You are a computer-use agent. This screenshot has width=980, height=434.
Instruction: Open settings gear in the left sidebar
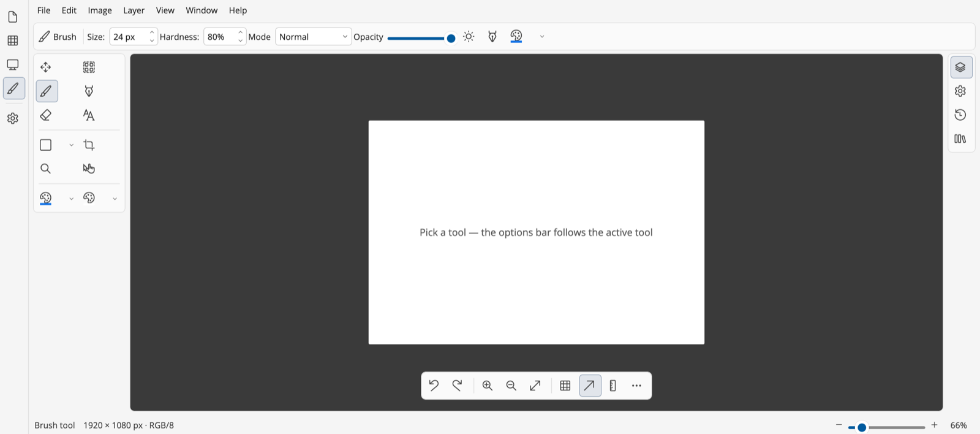click(x=13, y=118)
